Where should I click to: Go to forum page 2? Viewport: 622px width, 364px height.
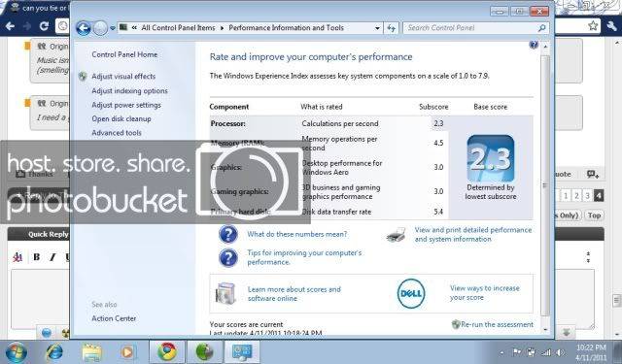576,195
